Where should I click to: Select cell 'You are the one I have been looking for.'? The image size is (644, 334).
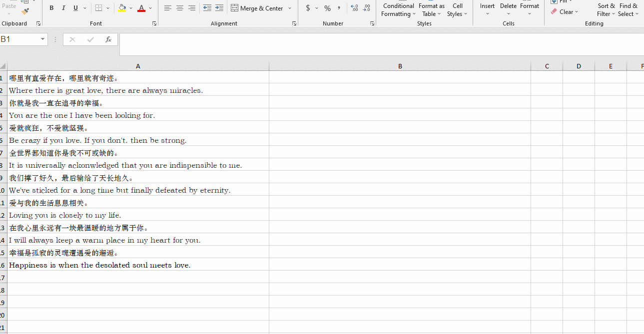click(x=138, y=115)
